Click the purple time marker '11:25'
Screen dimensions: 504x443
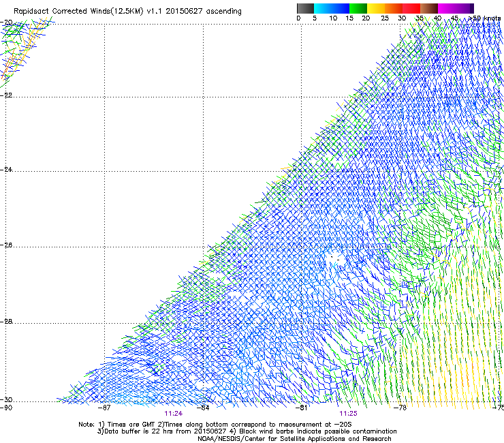click(x=349, y=414)
